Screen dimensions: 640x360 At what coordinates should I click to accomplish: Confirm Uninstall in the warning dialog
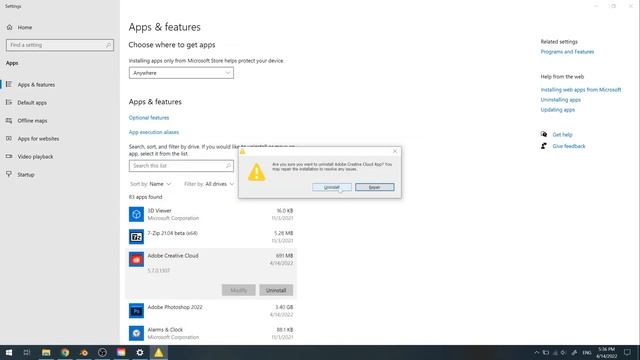click(331, 187)
